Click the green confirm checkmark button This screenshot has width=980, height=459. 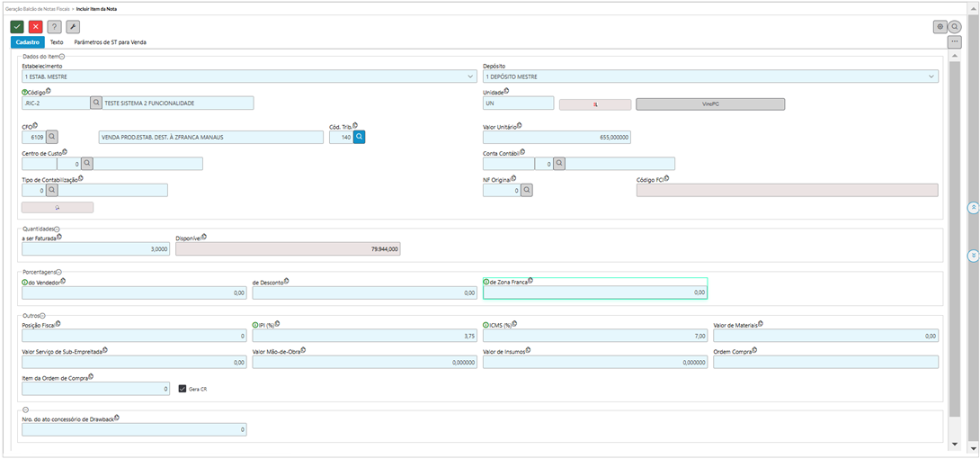(x=17, y=27)
